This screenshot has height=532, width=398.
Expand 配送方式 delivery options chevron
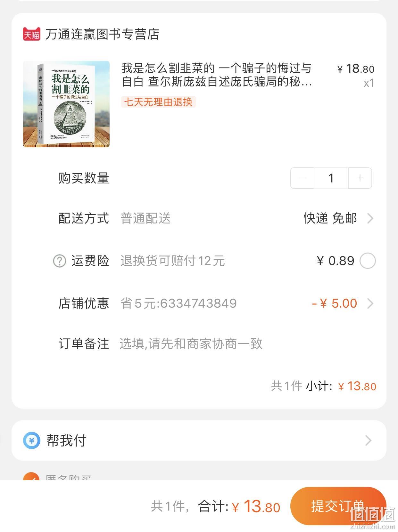tap(370, 218)
